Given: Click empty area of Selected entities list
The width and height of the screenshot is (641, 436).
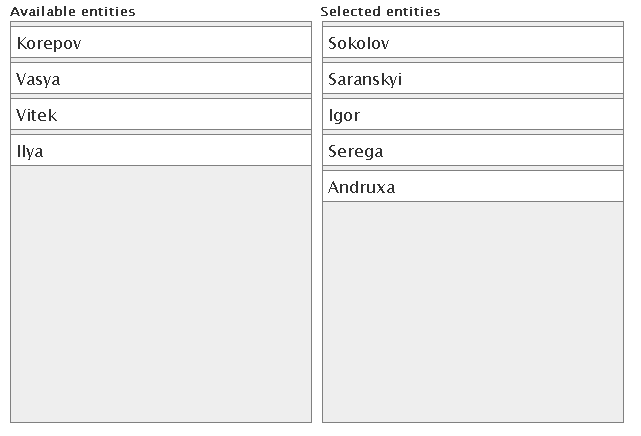Looking at the screenshot, I should click(x=471, y=310).
